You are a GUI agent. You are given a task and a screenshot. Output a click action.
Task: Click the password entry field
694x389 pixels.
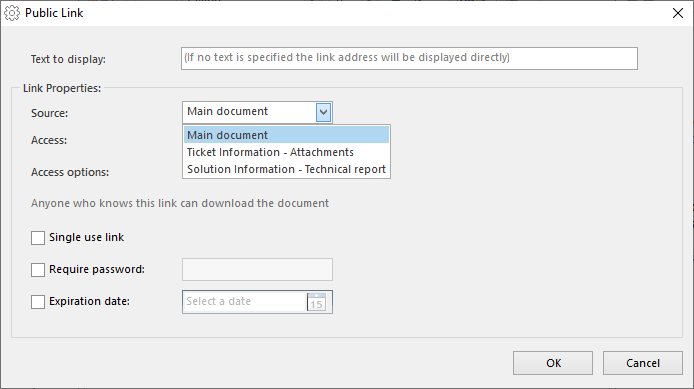(257, 270)
